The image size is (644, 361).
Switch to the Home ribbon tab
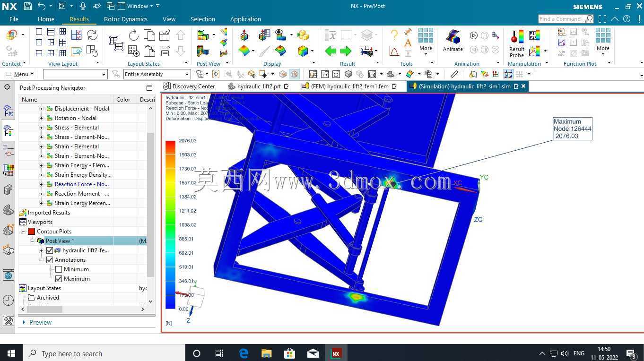[x=46, y=19]
